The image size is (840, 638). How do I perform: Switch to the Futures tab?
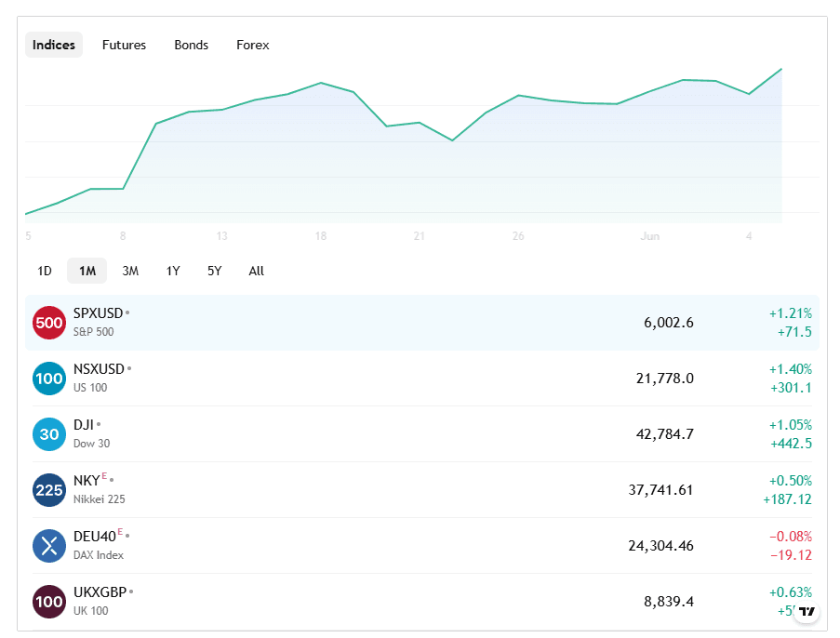124,45
